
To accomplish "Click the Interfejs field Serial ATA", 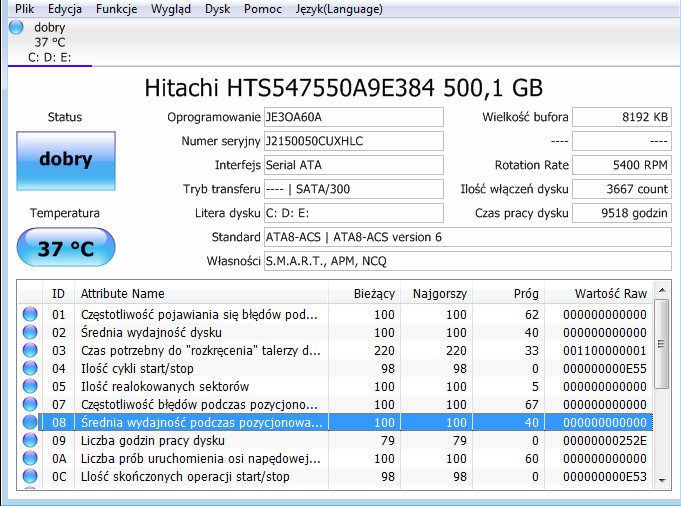I will [x=354, y=165].
